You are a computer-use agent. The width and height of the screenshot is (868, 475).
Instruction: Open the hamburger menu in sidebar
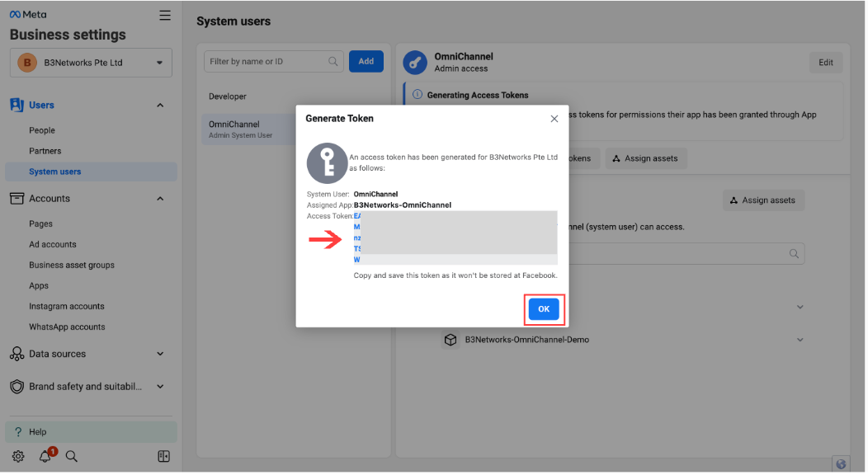(x=165, y=15)
